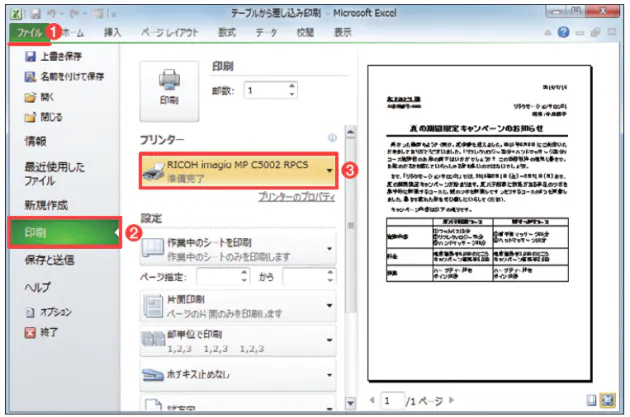
Task: Open the ファイル tab
Action: [x=28, y=33]
